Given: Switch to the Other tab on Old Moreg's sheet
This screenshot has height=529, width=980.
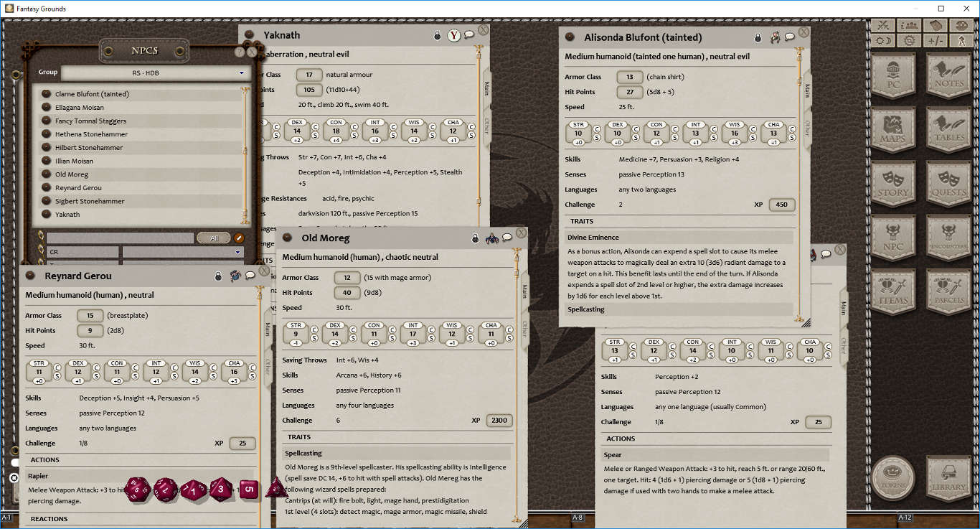Looking at the screenshot, I should (524, 326).
